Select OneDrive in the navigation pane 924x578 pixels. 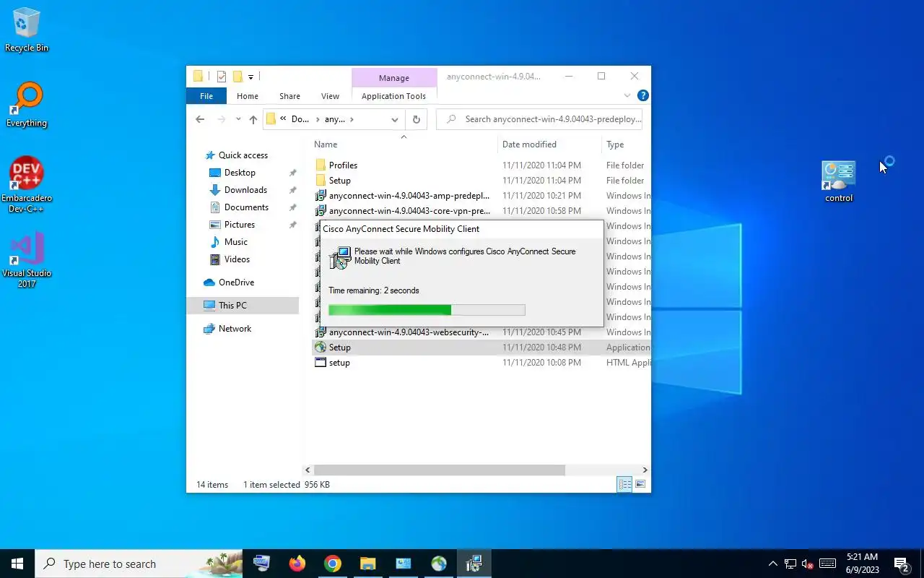(x=236, y=282)
